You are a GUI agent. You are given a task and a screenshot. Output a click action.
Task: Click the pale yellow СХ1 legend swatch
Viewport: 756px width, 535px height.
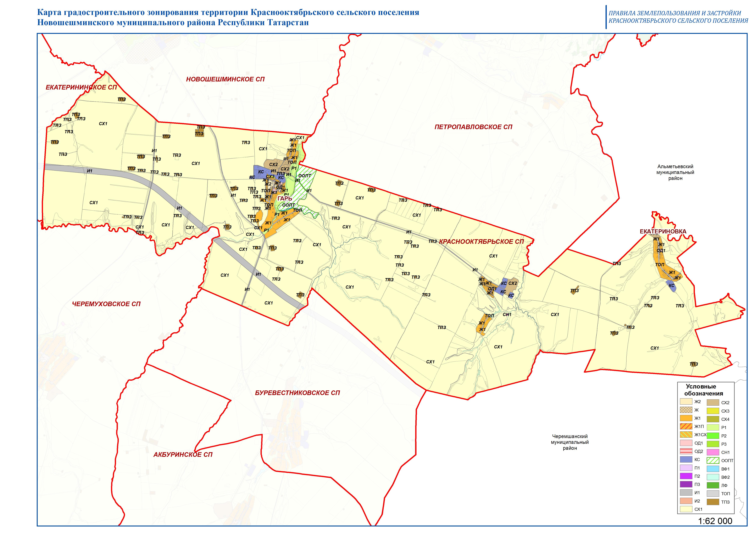(x=686, y=509)
